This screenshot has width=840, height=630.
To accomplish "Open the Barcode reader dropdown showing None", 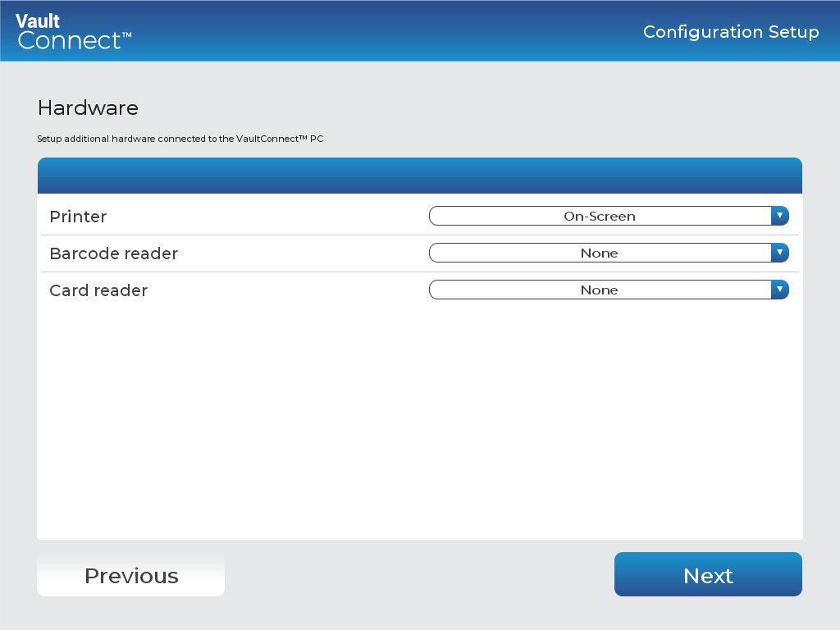I will click(607, 253).
